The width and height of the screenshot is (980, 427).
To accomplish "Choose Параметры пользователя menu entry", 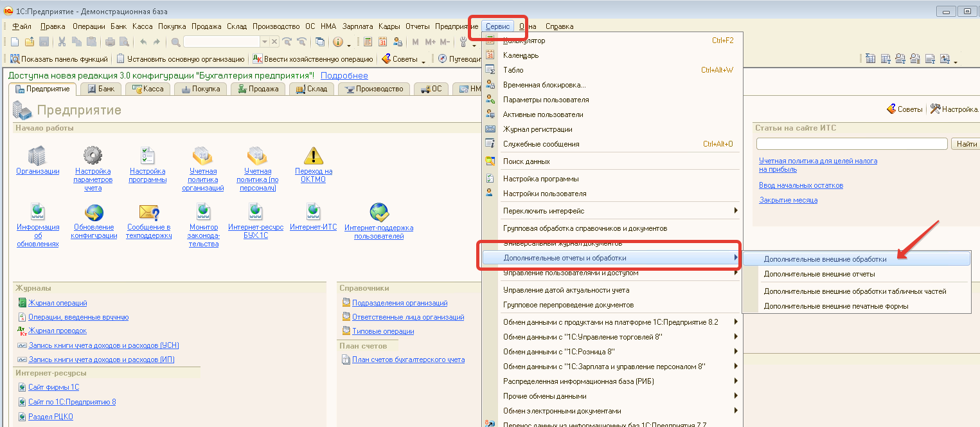I will point(612,100).
